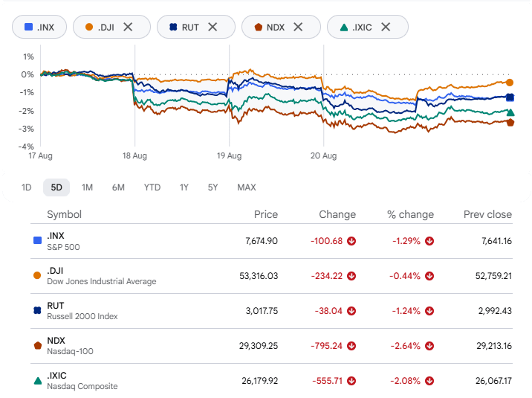The image size is (532, 398).
Task: Click the brown NDX endpoint marker on chart
Action: click(510, 123)
